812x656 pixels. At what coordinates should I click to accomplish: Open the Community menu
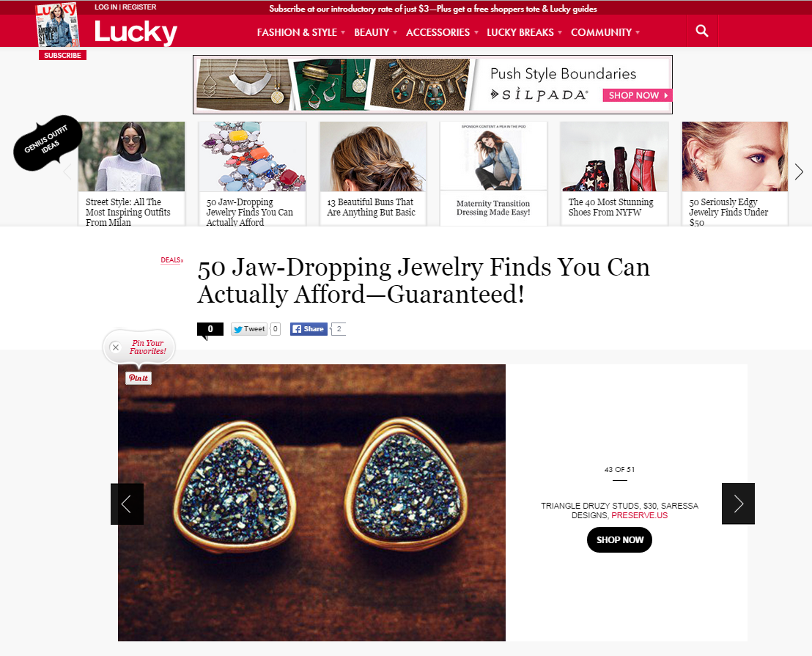[605, 32]
